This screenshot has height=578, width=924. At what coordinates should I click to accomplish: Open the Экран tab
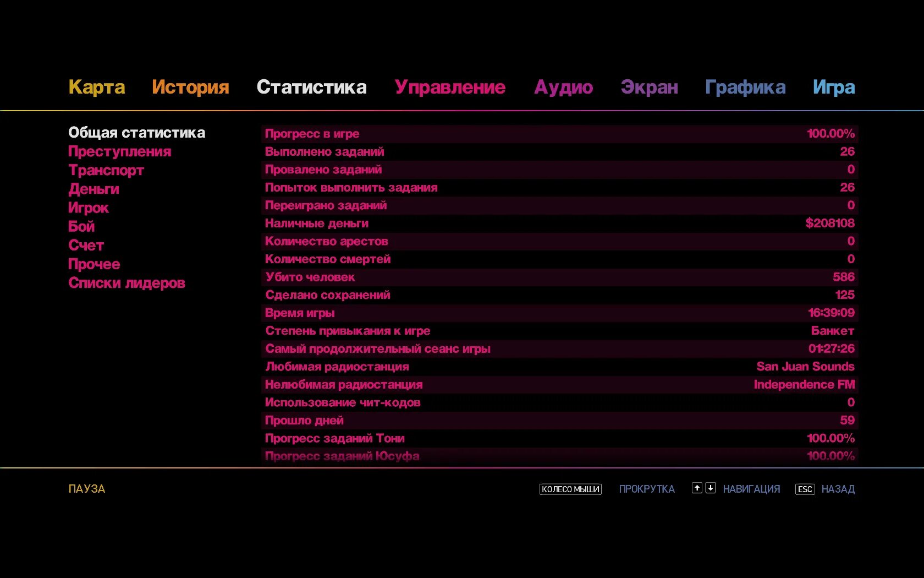pyautogui.click(x=650, y=87)
